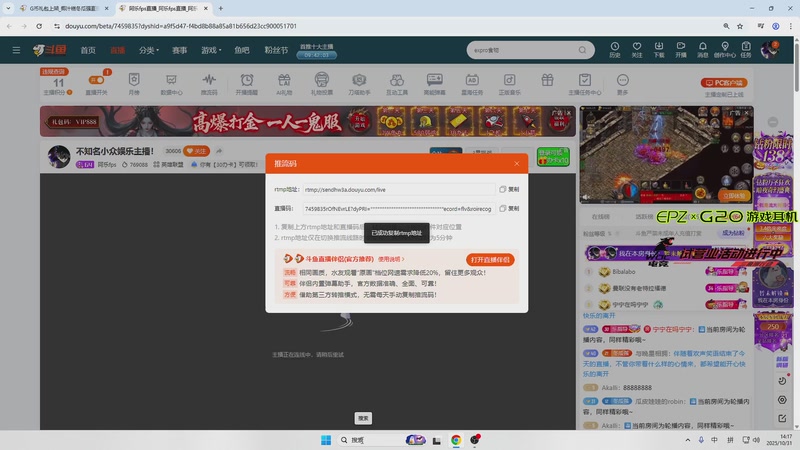Click the orange 关注 follow button
Screen dimensions: 800x450
pos(196,151)
